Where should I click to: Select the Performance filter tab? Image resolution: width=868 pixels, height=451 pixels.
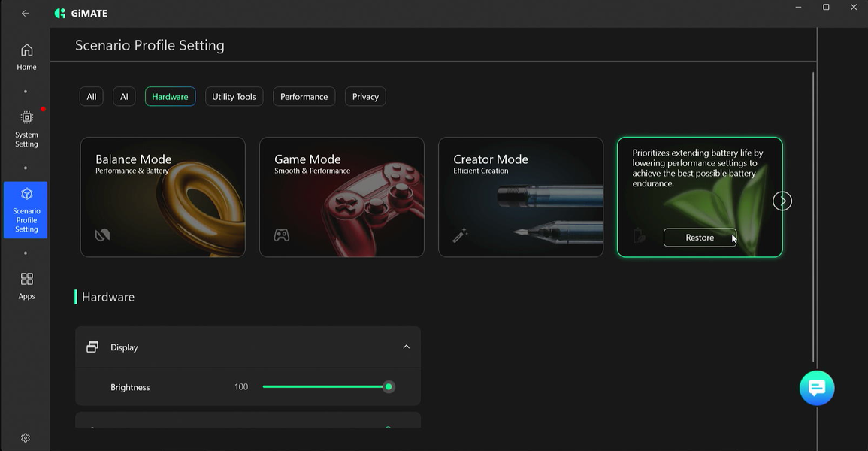click(304, 97)
